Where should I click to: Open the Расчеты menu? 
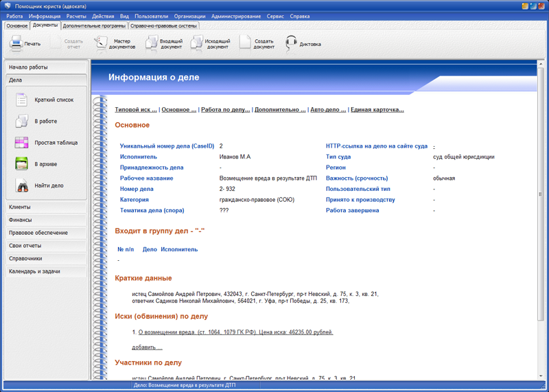point(76,16)
